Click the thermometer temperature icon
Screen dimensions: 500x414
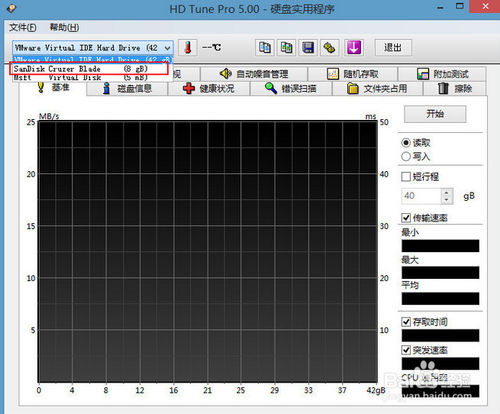(188, 48)
